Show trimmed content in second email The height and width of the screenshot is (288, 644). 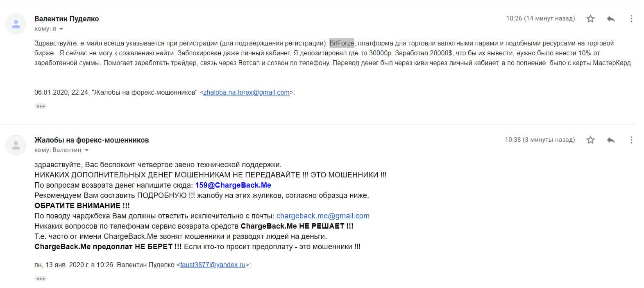point(41,279)
